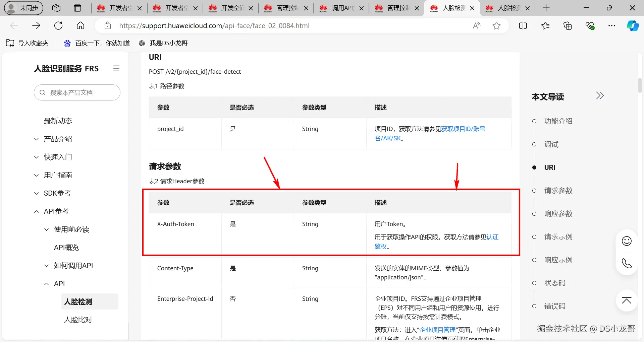Open the smiley feedback icon
This screenshot has height=342, width=644.
[x=627, y=241]
